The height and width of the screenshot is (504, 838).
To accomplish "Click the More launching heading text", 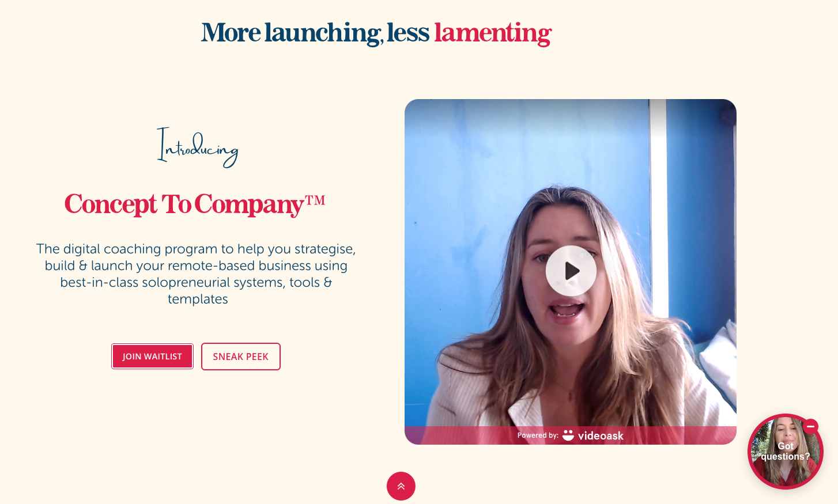I will [x=291, y=33].
